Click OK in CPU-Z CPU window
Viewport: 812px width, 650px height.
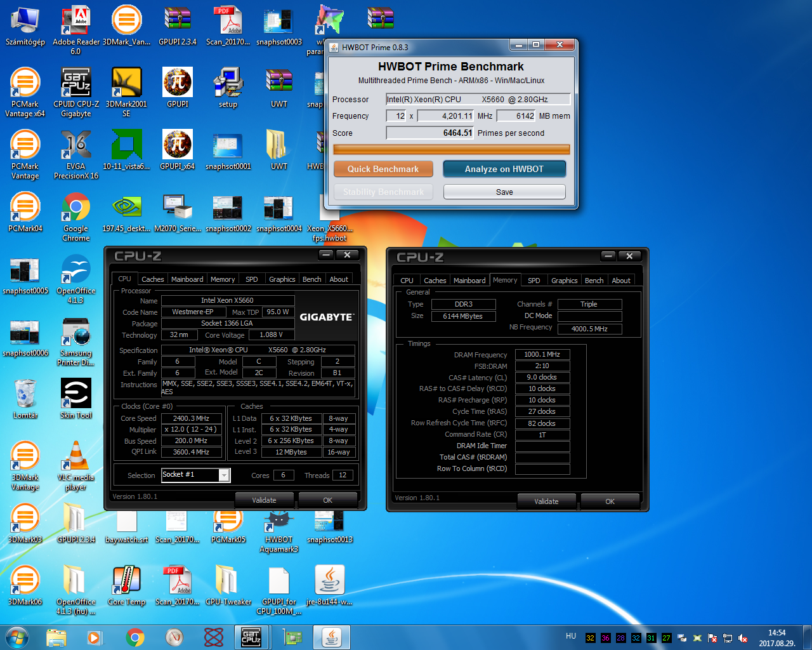point(327,500)
